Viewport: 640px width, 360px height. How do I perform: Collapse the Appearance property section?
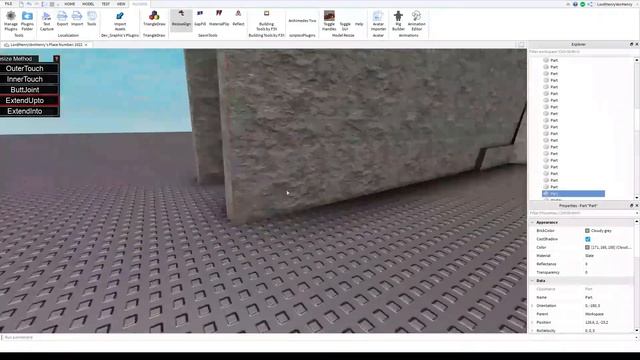tap(532, 222)
